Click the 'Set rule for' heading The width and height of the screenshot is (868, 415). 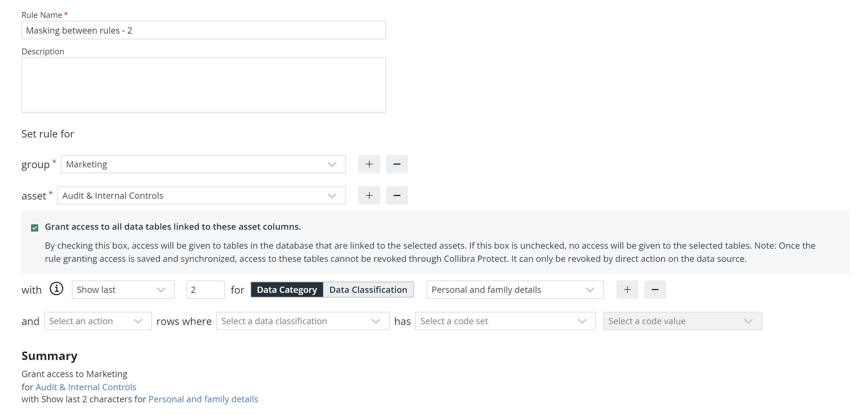48,134
